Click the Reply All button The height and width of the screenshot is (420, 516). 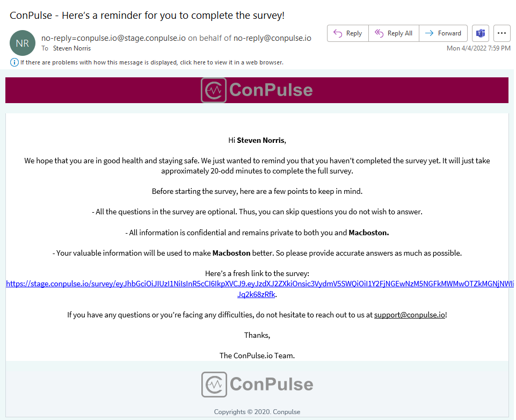coord(394,33)
